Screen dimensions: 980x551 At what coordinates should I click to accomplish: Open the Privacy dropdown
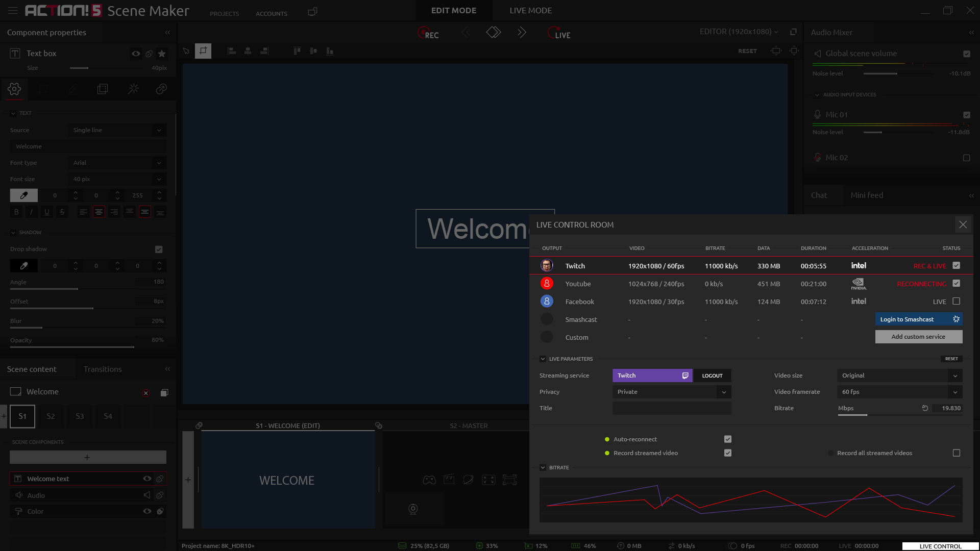(x=672, y=392)
